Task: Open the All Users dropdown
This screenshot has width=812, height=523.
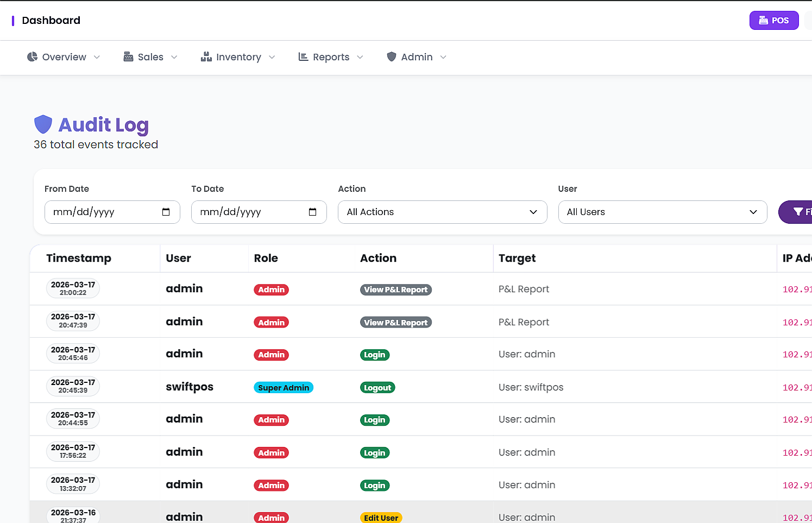Action: point(662,212)
